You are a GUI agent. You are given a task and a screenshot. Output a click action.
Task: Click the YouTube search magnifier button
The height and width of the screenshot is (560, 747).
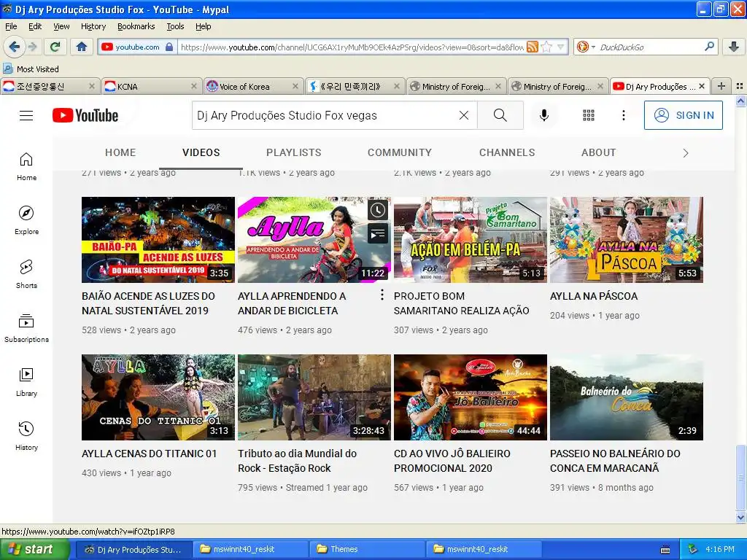(500, 115)
